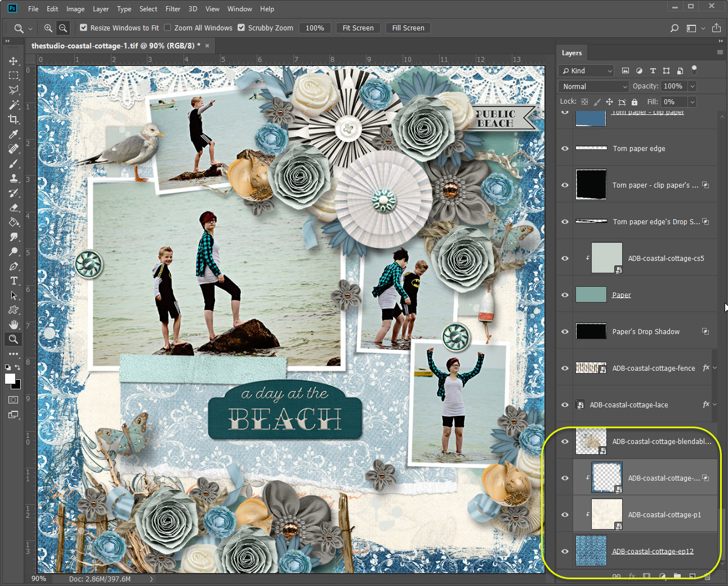Open the Search icon at top right
728x586 pixels.
tap(675, 28)
